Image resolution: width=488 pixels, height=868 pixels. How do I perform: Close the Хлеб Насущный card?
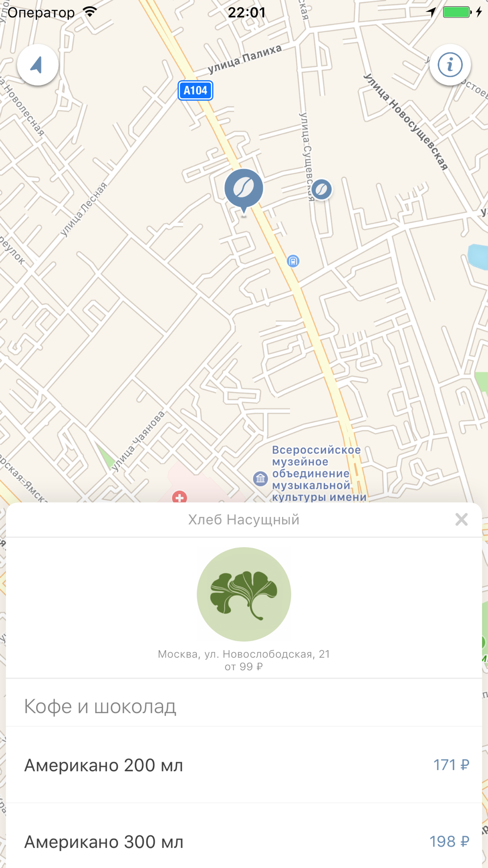coord(462,519)
